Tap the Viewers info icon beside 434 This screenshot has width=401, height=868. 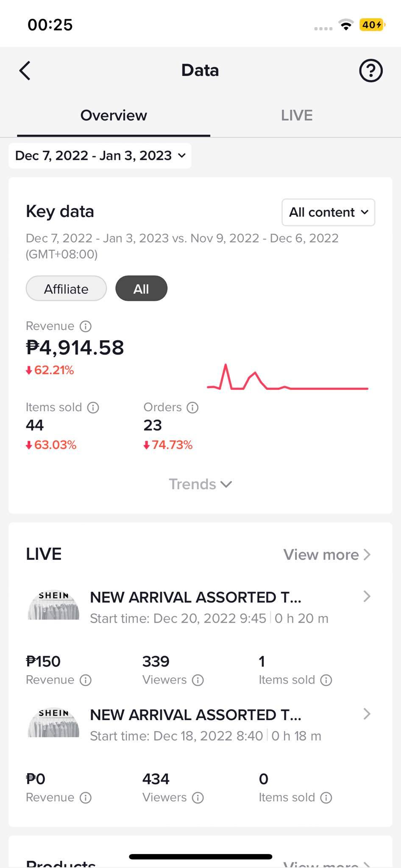pos(198,797)
